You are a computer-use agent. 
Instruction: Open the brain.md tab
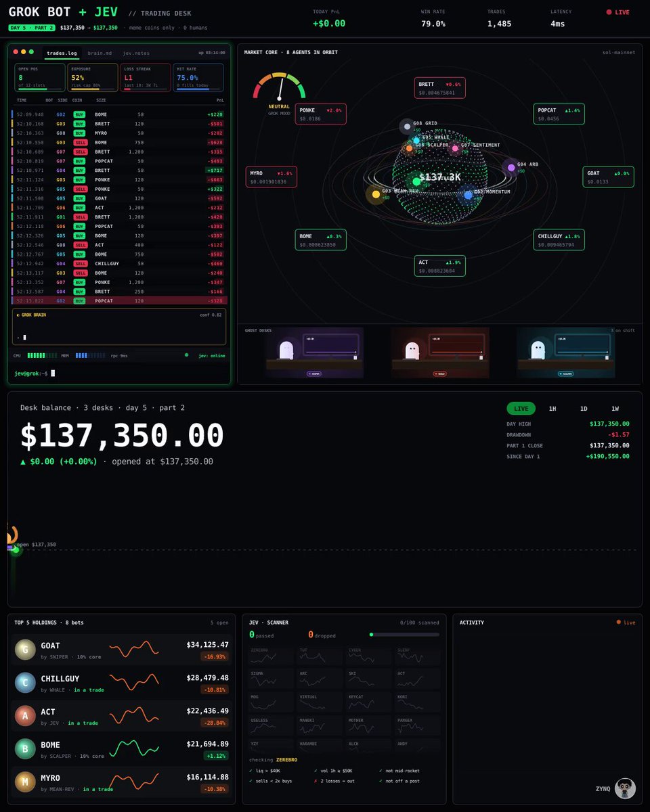click(99, 53)
